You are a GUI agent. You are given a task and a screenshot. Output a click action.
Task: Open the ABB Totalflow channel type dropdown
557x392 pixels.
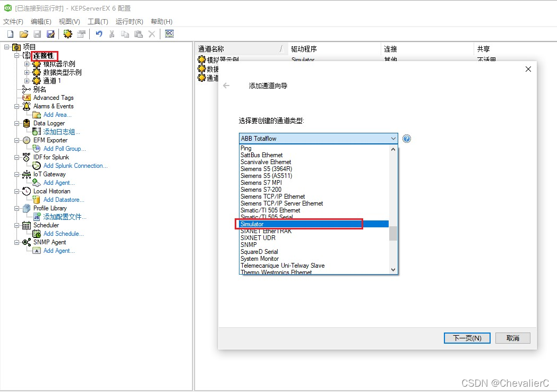318,139
